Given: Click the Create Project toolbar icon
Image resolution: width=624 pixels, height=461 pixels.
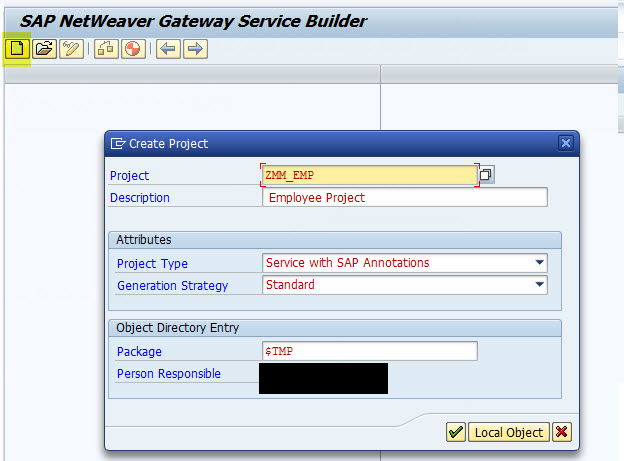Looking at the screenshot, I should 17,49.
